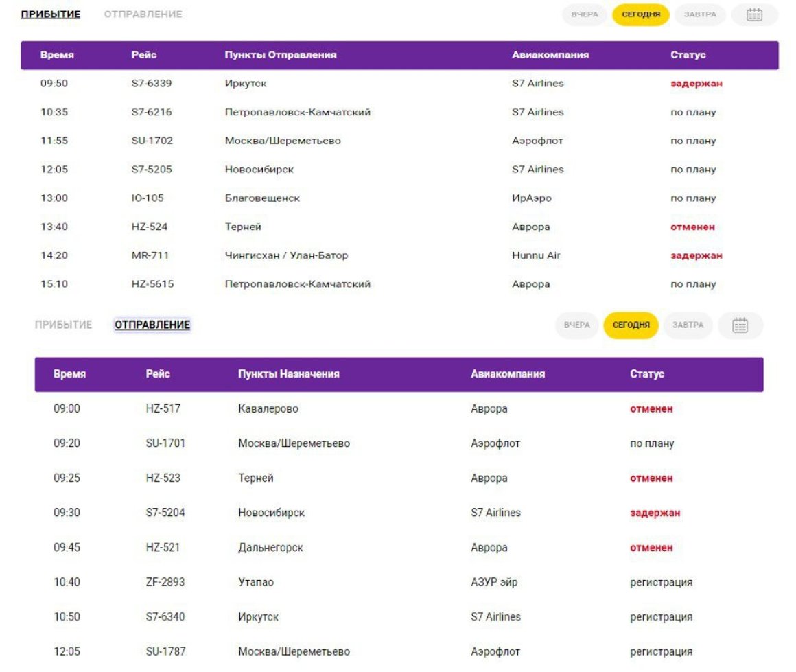Select cancelled arrival HZ-524 from Терней
Screen dimensions: 796x672
(x=399, y=227)
